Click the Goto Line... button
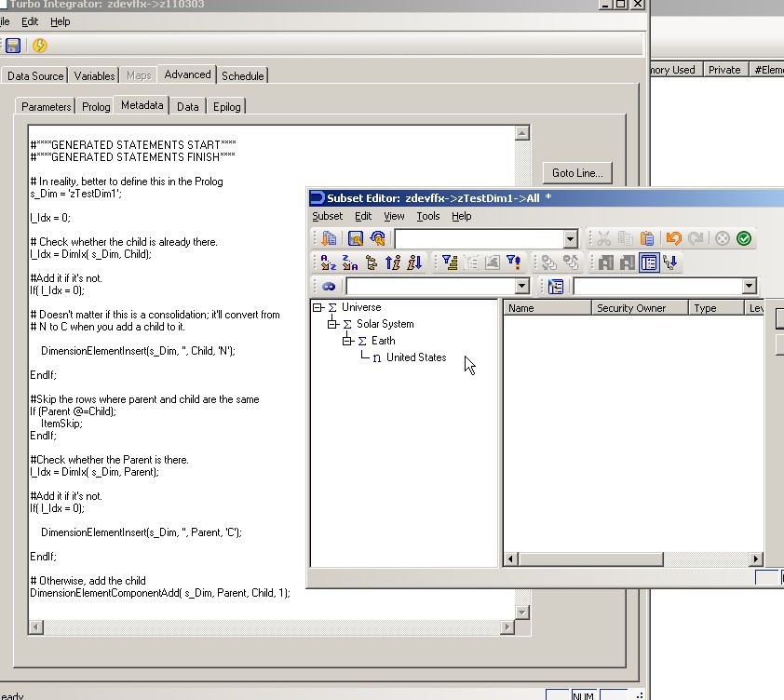 (x=577, y=173)
